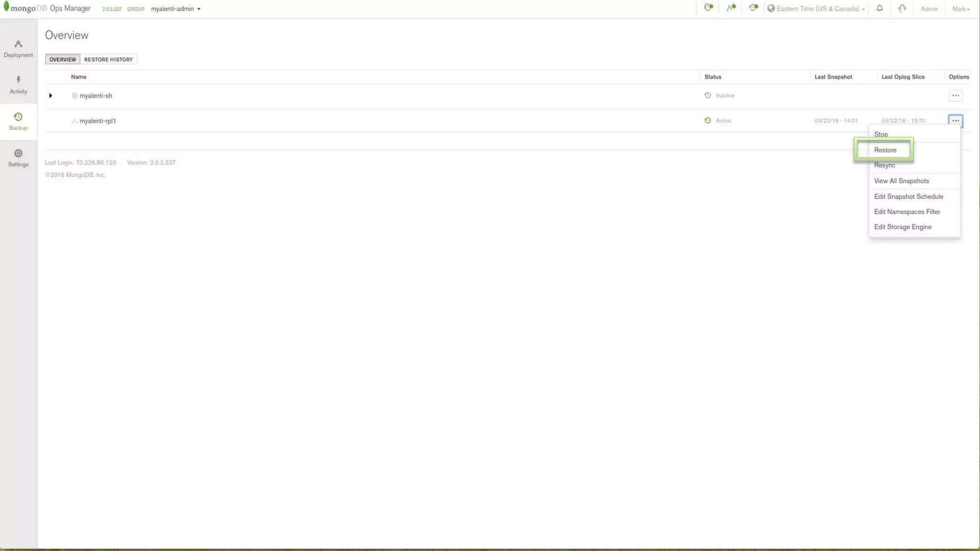This screenshot has height=551, width=980.
Task: Click Edit Snapshot Schedule option
Action: click(908, 197)
